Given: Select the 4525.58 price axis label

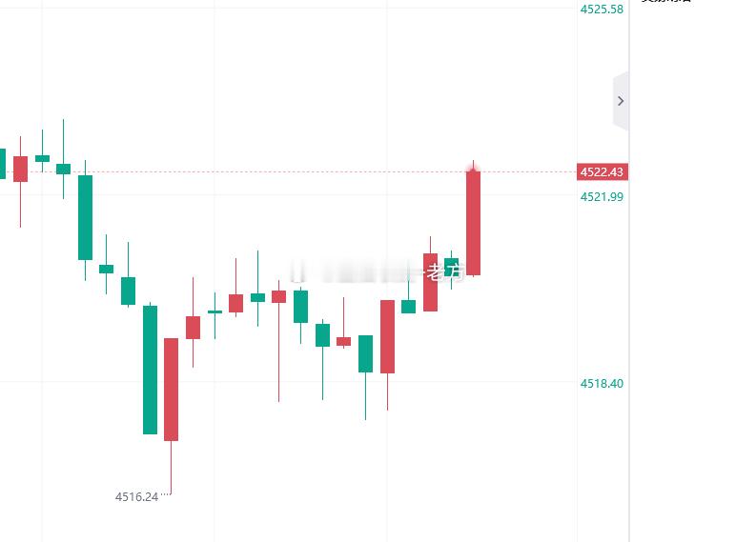Looking at the screenshot, I should point(602,10).
